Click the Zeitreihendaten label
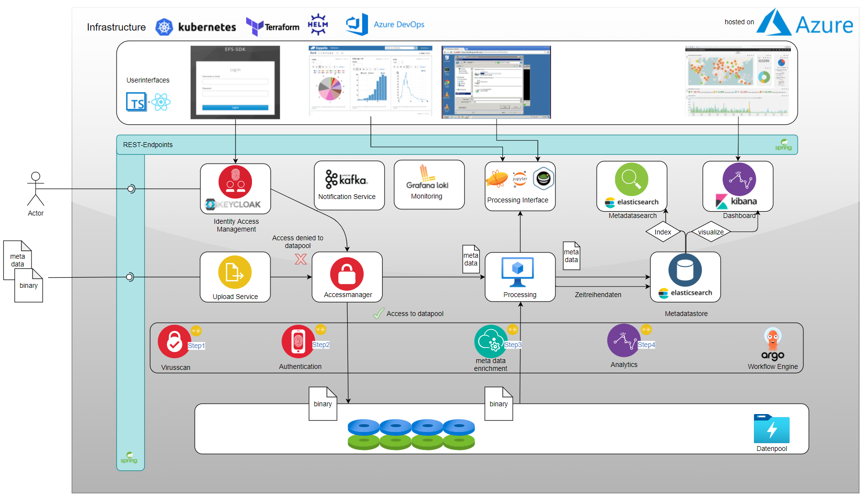Image resolution: width=868 pixels, height=499 pixels. [598, 295]
